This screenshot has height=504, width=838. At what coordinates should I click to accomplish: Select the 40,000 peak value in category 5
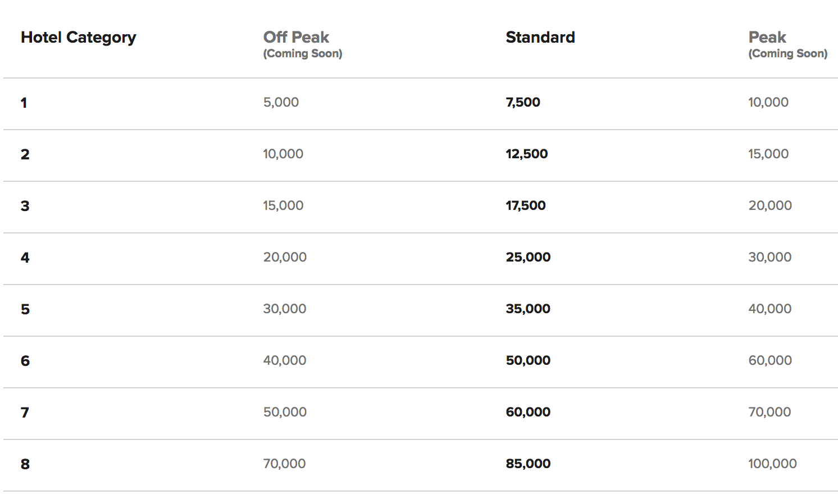tap(769, 309)
